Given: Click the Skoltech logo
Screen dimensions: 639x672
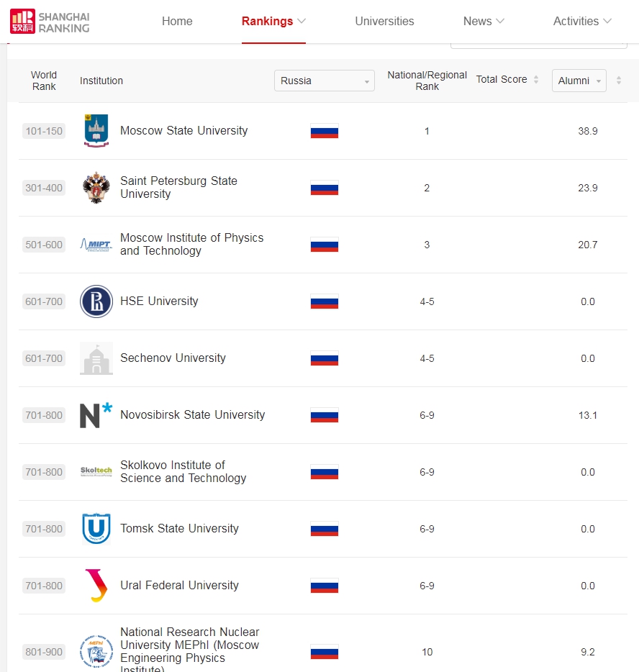Looking at the screenshot, I should pyautogui.click(x=96, y=472).
